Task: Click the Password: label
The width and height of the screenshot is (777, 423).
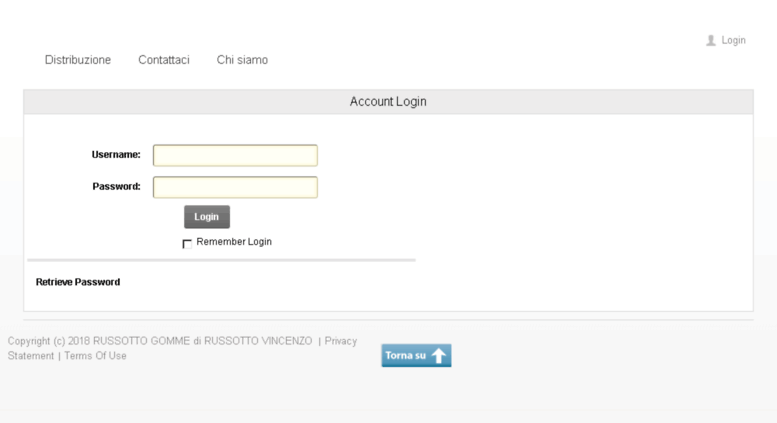Action: pos(116,186)
